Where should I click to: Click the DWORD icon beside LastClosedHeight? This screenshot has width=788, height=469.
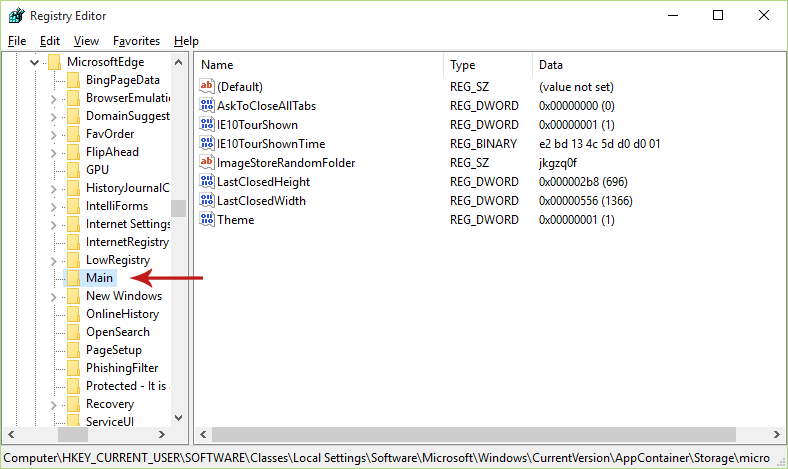point(207,181)
